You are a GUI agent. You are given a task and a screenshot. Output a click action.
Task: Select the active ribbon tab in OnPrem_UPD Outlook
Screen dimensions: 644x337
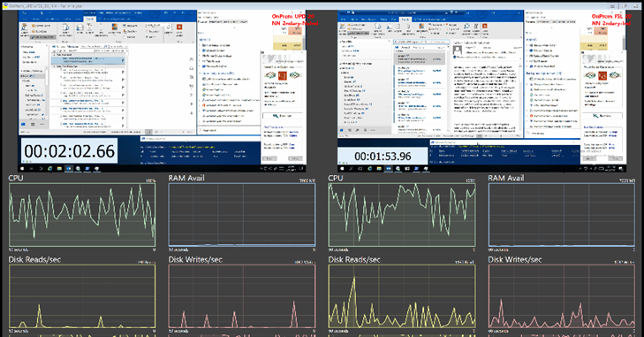[x=90, y=19]
